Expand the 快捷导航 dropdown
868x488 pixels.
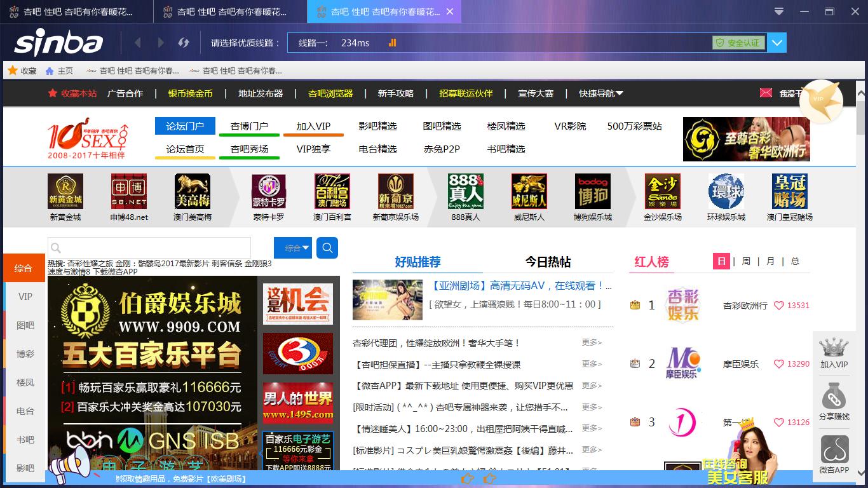(x=601, y=93)
